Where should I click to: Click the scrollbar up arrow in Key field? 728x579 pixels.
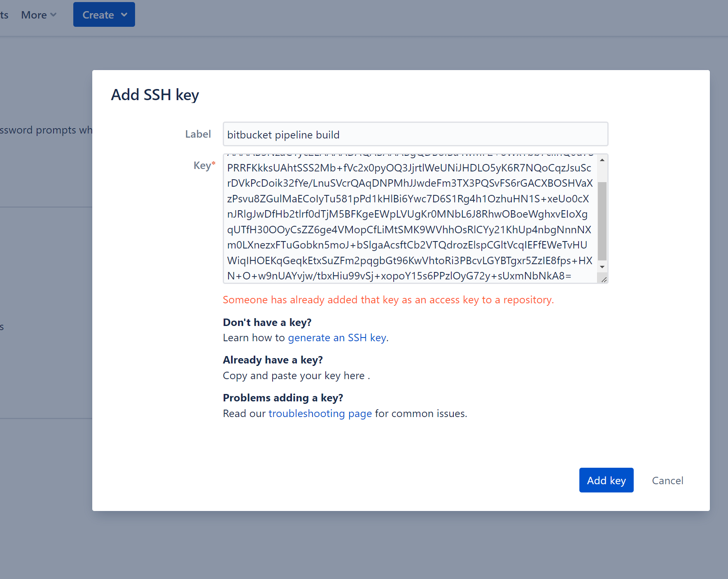(603, 160)
